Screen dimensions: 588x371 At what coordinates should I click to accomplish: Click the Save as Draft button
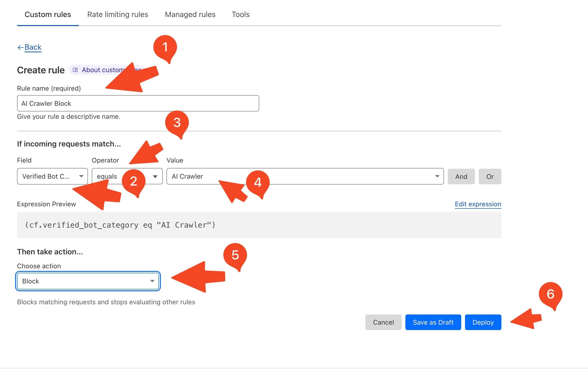click(433, 322)
